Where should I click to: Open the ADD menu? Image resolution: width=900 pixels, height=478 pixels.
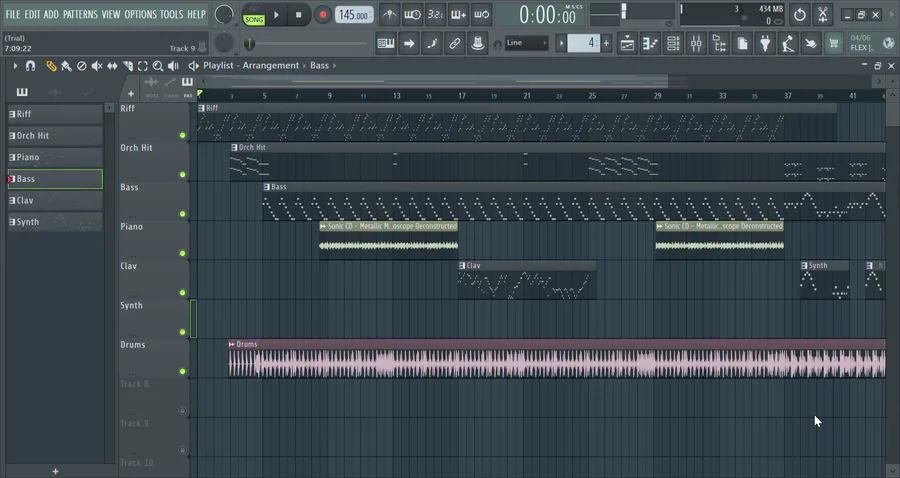coord(51,14)
